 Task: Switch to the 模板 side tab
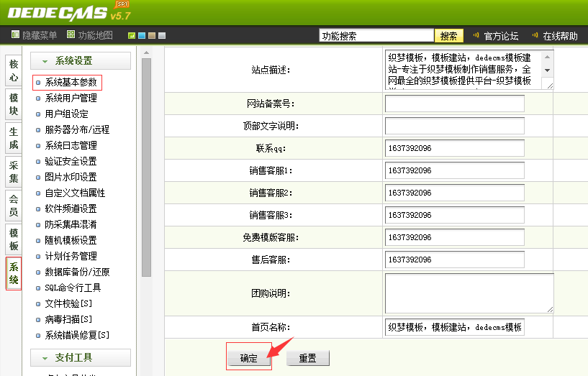point(14,239)
